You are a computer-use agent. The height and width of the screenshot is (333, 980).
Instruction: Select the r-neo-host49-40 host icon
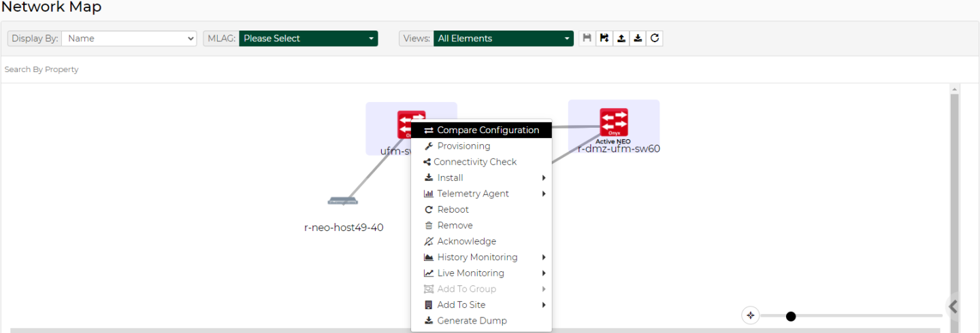[x=342, y=200]
